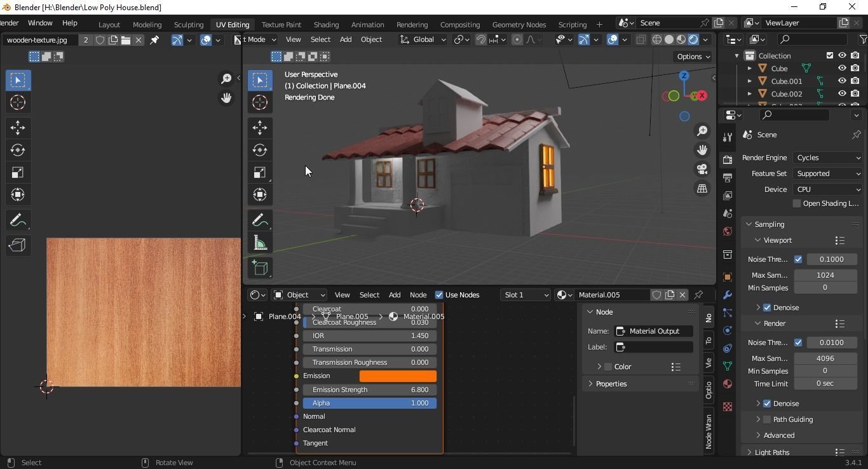This screenshot has width=868, height=469.
Task: Select the Measure tool in 3D viewport
Action: coord(259,243)
